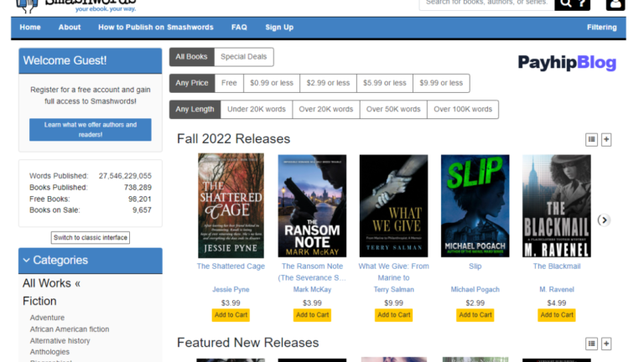Image resolution: width=644 pixels, height=362 pixels.
Task: Filter length to Over 20K words
Action: [326, 109]
